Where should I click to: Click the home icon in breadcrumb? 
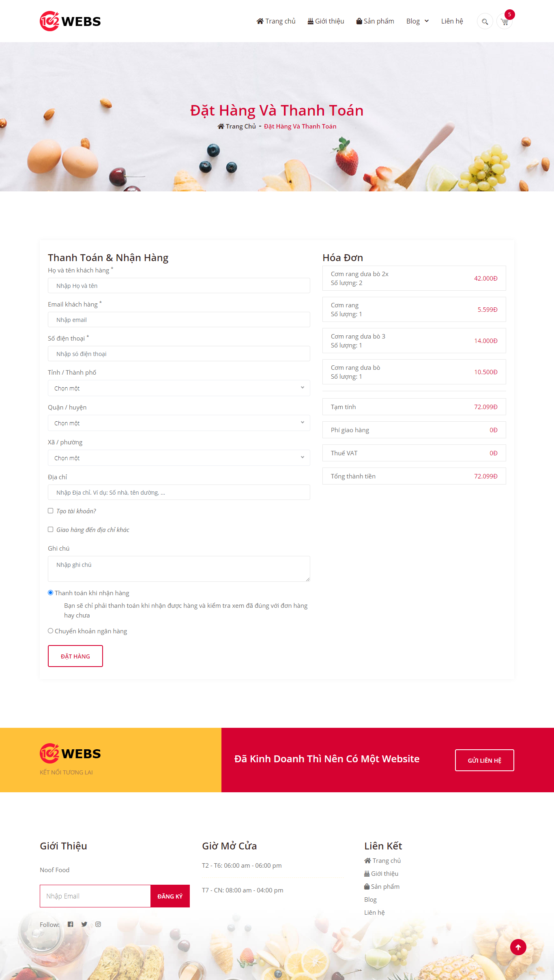pos(221,127)
